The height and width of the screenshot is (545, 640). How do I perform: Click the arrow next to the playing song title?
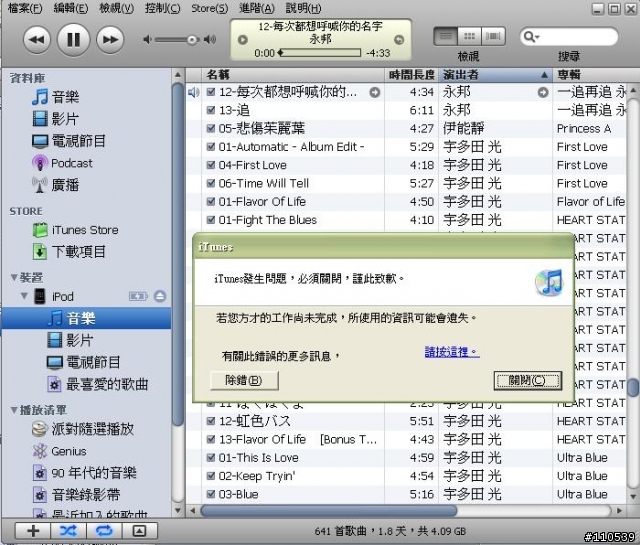375,93
